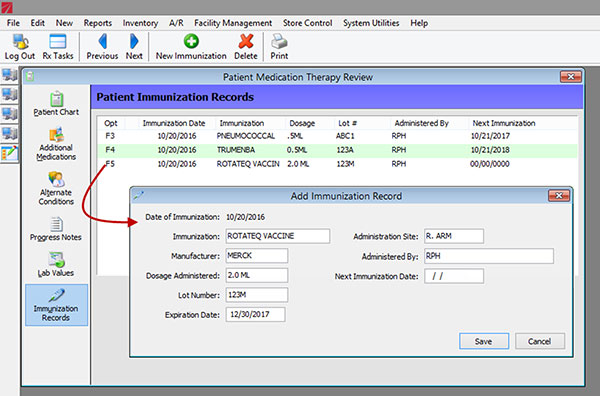
Task: Select the F3 PNEUMOCOCCAL row
Action: (337, 136)
